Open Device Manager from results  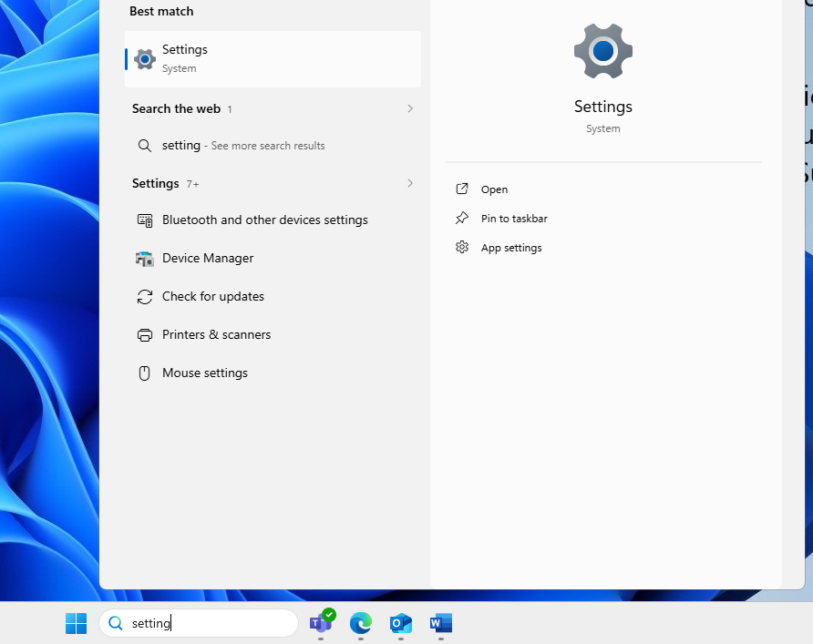click(273, 258)
